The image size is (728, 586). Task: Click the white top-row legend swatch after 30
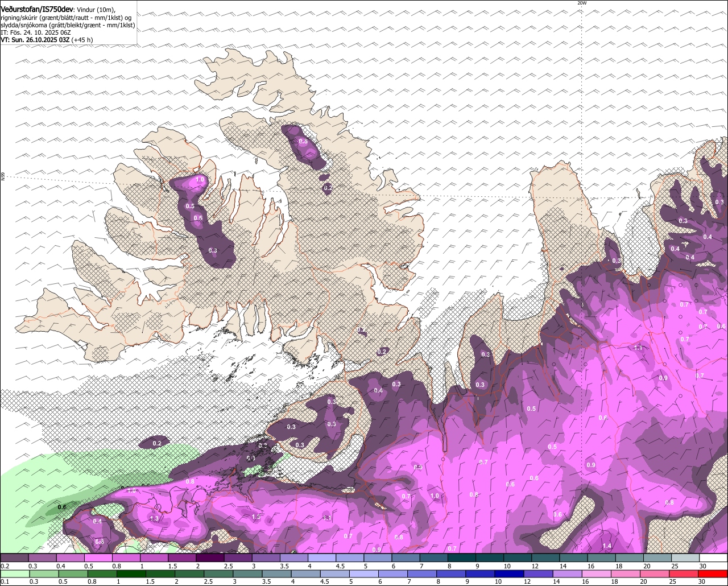click(x=714, y=558)
